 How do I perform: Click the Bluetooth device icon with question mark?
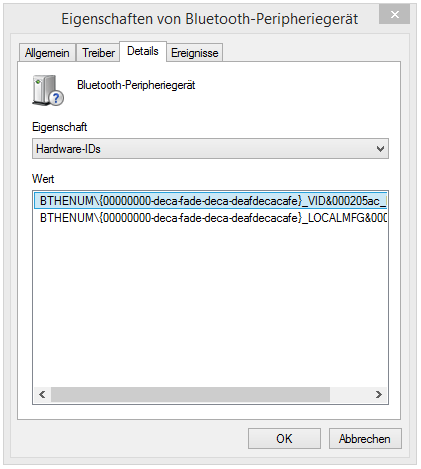point(48,90)
